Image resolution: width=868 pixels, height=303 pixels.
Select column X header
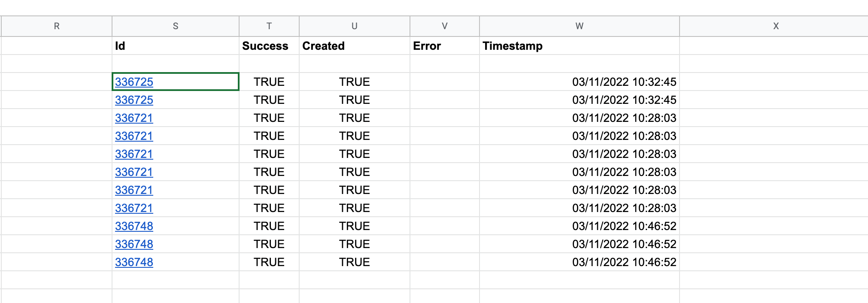click(776, 26)
